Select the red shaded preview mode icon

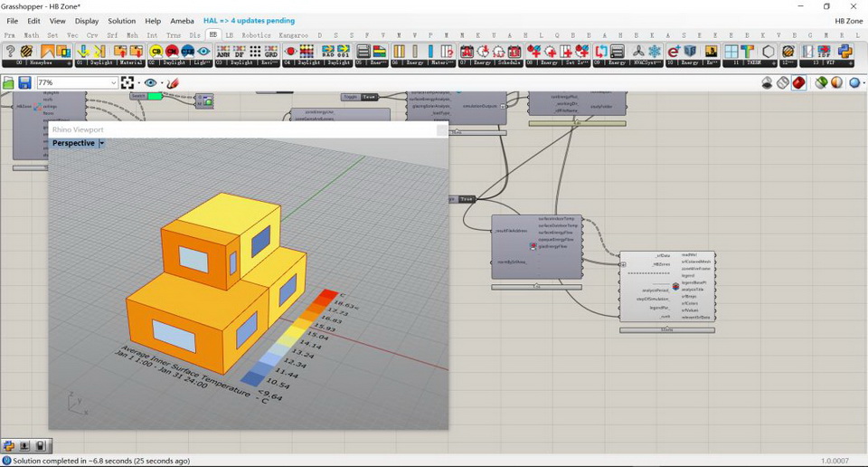pyautogui.click(x=799, y=83)
